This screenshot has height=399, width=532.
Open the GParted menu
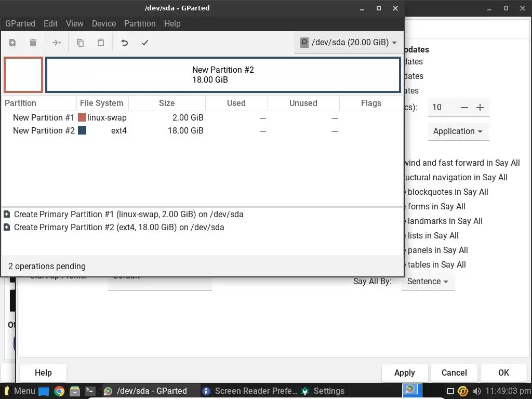[x=20, y=24]
